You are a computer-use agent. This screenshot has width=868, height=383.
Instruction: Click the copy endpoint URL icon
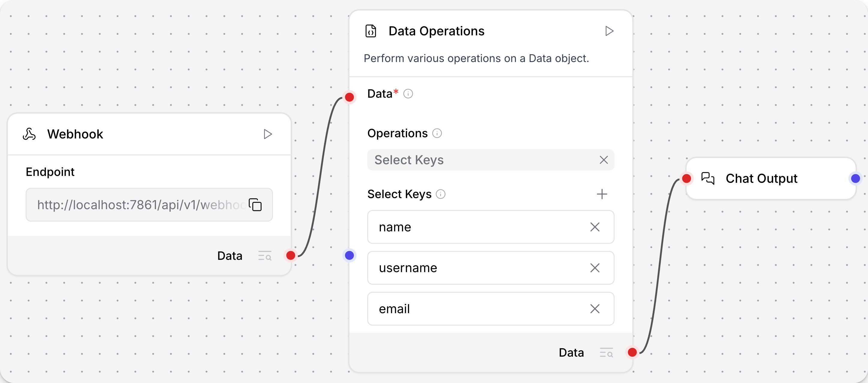(x=256, y=205)
